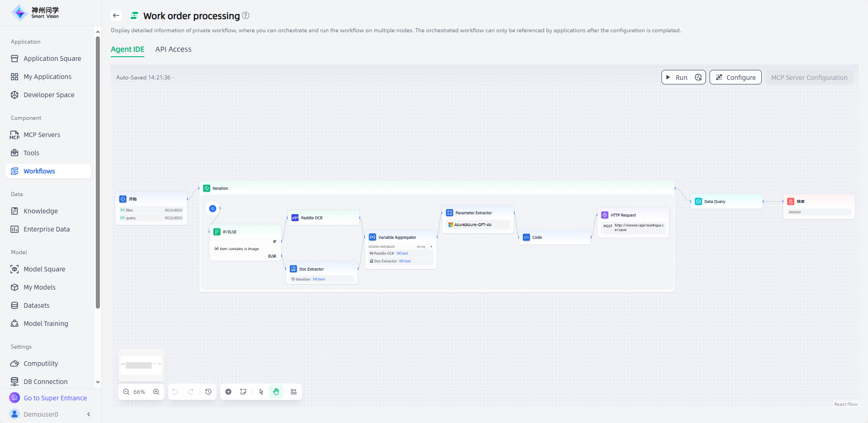
Task: Zoom in the workflow canvas
Action: click(x=156, y=392)
